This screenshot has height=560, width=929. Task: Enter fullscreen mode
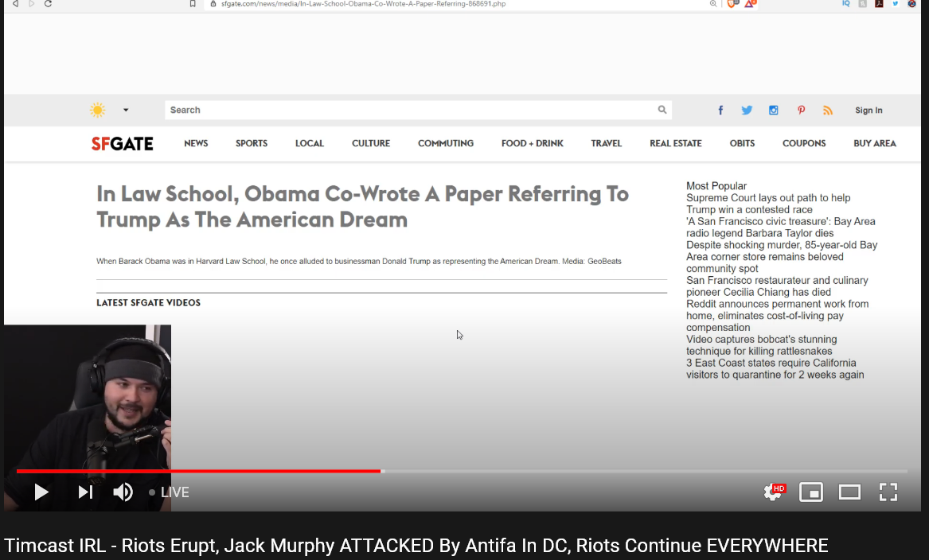888,492
